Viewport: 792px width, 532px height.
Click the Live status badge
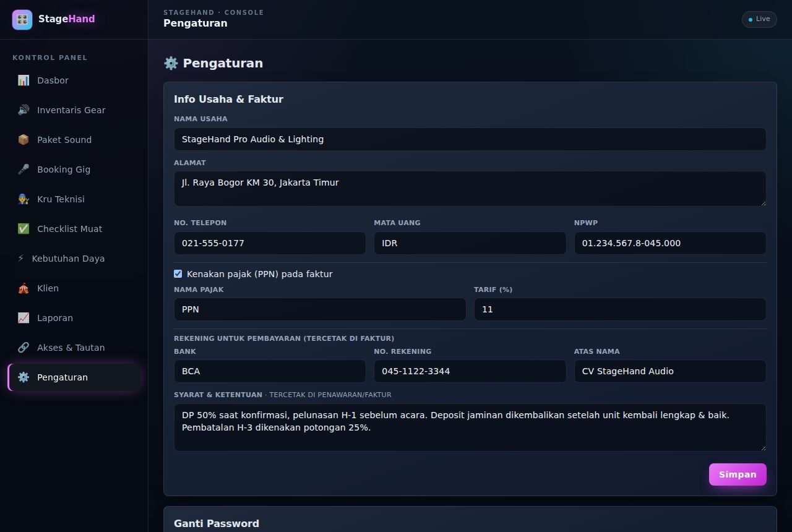[x=759, y=19]
